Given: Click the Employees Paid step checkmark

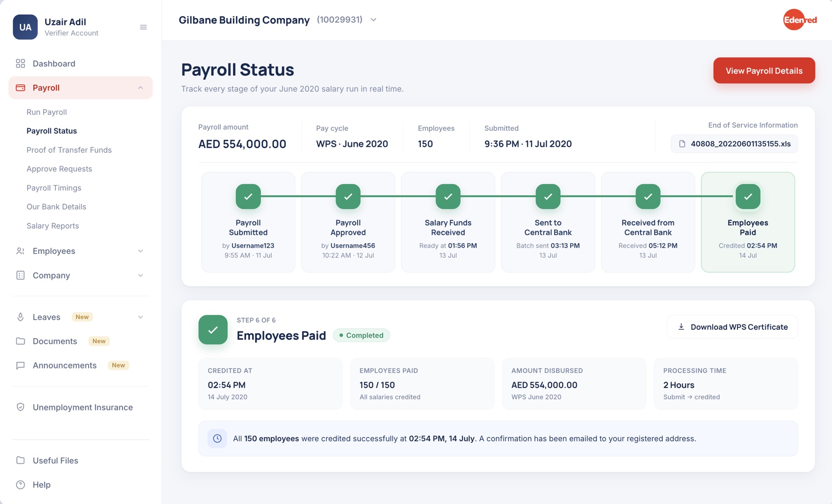Looking at the screenshot, I should 748,196.
